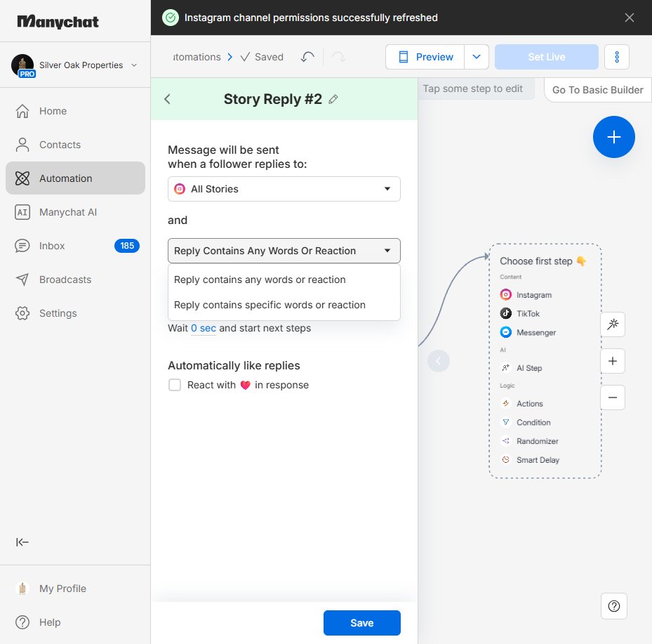The width and height of the screenshot is (652, 644).
Task: Open the All Stories dropdown
Action: (284, 189)
